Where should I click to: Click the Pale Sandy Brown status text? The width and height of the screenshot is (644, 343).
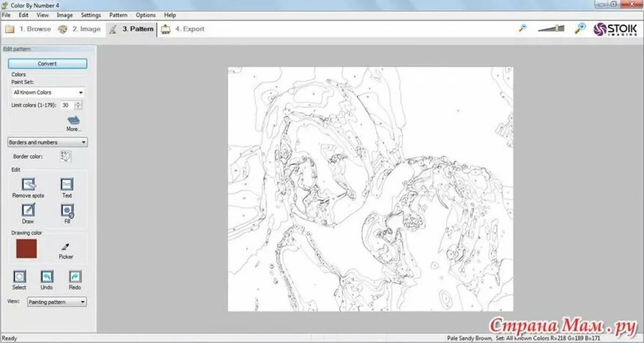click(469, 339)
